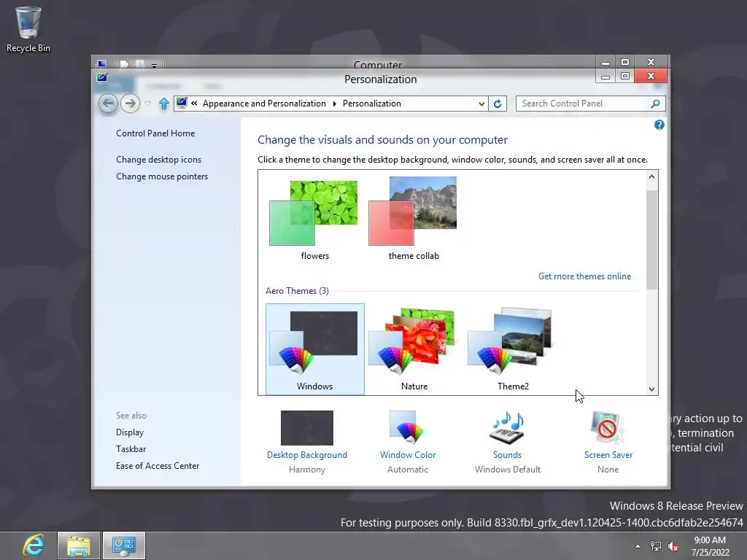Click the network tray icon
747x560 pixels.
pyautogui.click(x=656, y=546)
